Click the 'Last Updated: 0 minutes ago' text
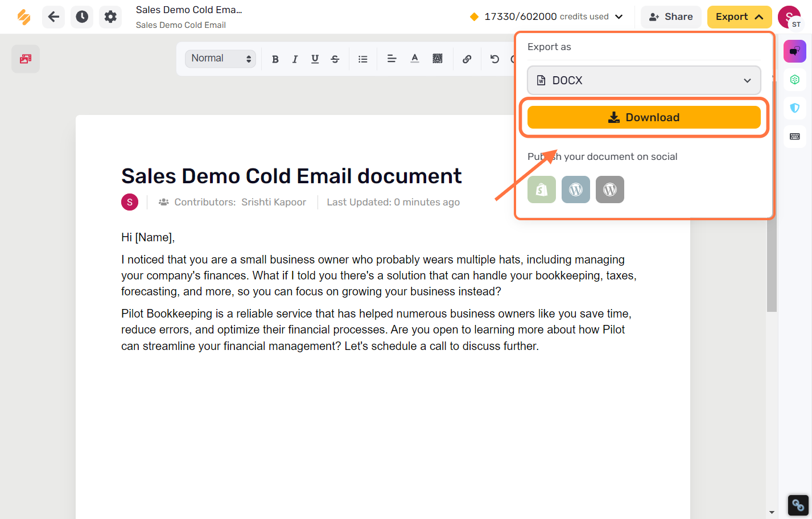Image resolution: width=812 pixels, height=519 pixels. pyautogui.click(x=393, y=202)
